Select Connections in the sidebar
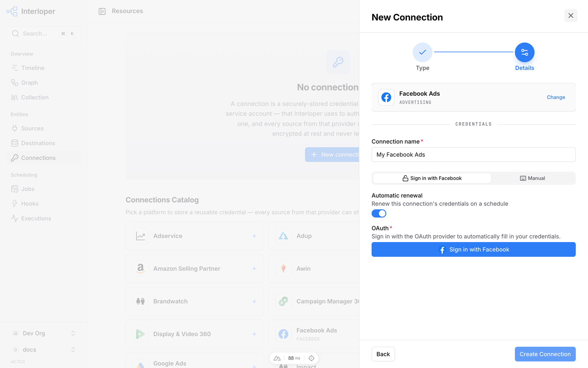 point(44,158)
